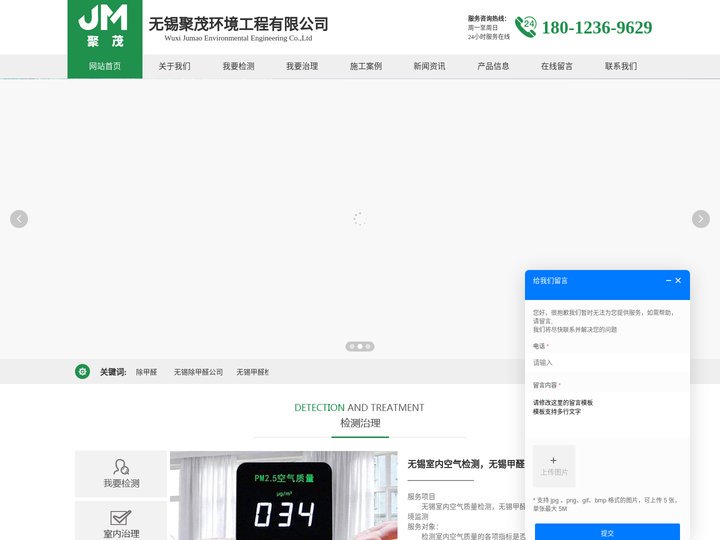Open the 关于我们 menu item

click(174, 66)
